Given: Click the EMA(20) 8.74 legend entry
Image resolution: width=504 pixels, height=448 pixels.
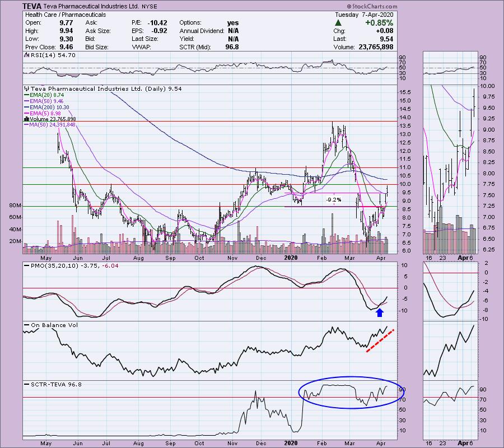Looking at the screenshot, I should click(x=45, y=95).
